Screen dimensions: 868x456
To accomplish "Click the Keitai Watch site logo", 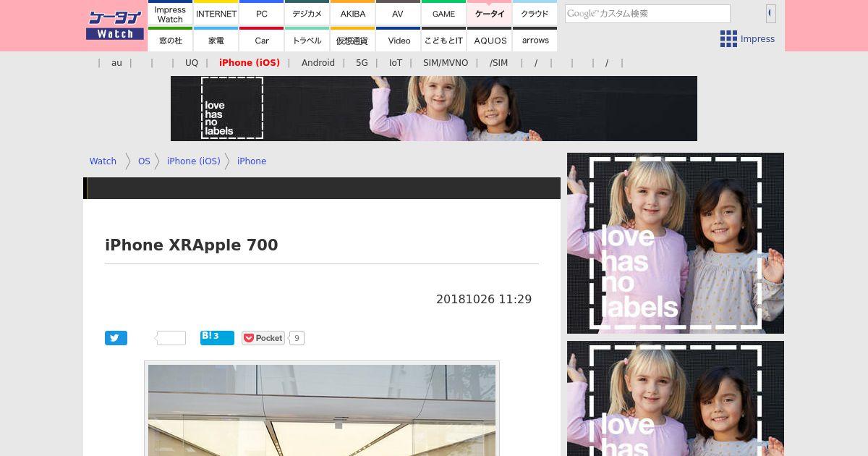I will click(115, 25).
